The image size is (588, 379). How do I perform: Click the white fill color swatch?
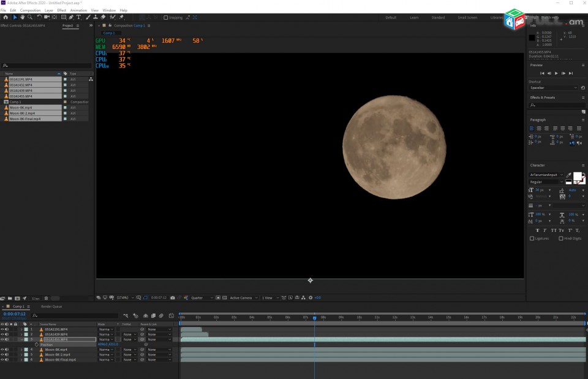pyautogui.click(x=578, y=176)
